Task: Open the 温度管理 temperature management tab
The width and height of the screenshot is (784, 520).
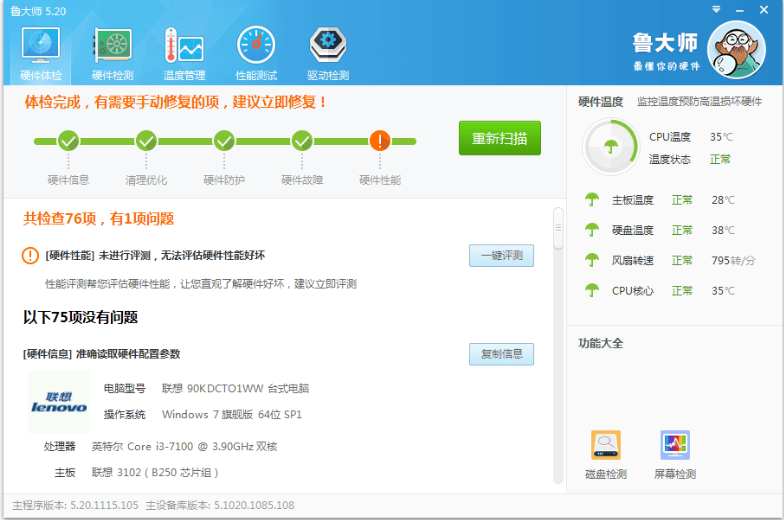Action: click(x=184, y=54)
